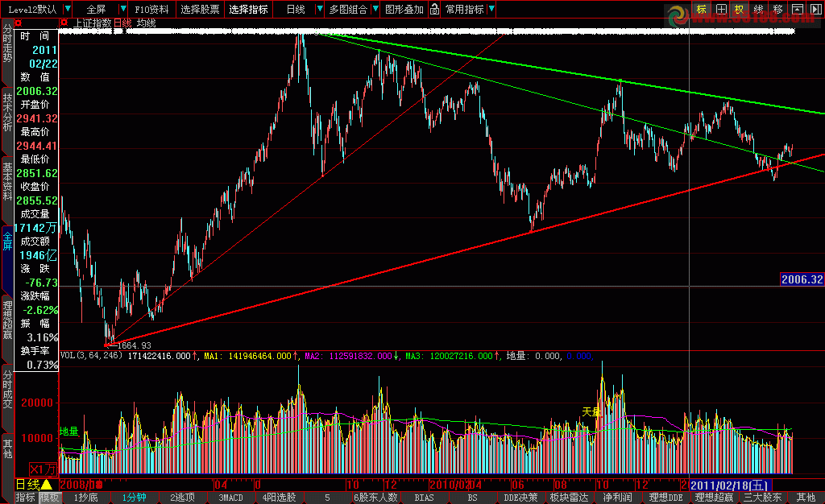
Task: Click the skip-to-end arrow icon top right
Action: pos(815,9)
